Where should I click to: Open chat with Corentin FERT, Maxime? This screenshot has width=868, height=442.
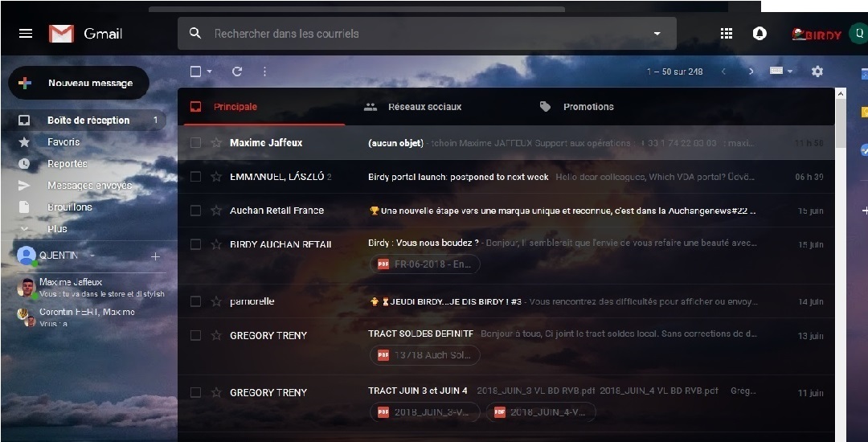[x=92, y=317]
